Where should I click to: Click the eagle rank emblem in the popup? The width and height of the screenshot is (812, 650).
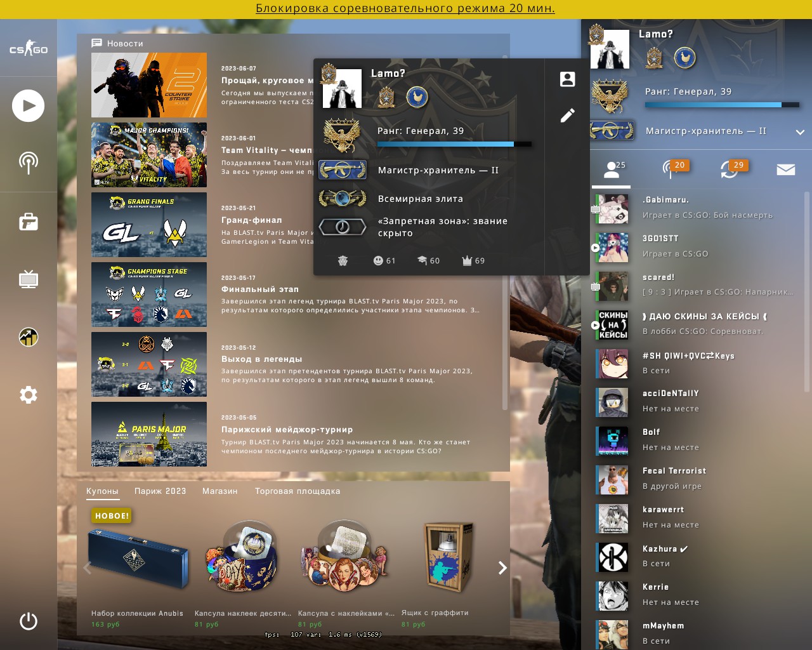coord(342,135)
